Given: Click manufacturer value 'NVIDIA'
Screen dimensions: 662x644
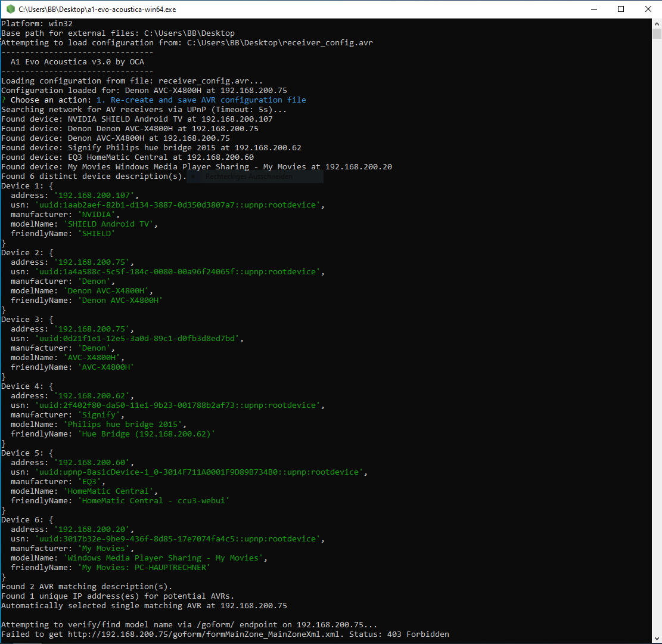Looking at the screenshot, I should click(x=97, y=215).
